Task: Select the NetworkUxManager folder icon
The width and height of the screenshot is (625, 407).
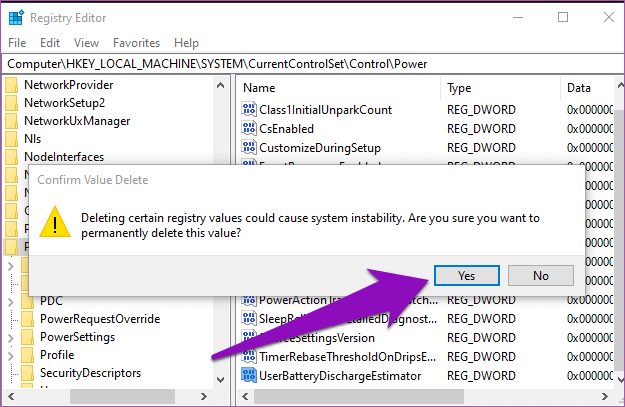Action: (x=12, y=121)
